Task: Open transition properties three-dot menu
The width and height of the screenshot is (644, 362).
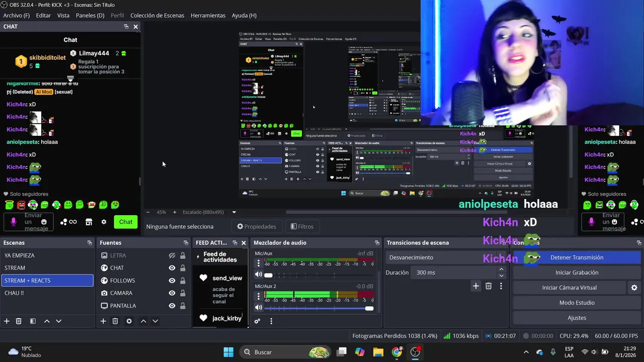Action: pos(501,286)
